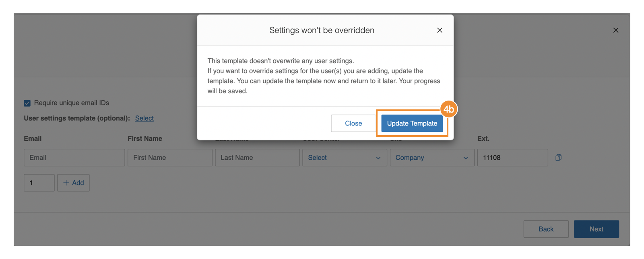Click the row count field showing 1
644x259 pixels.
39,183
